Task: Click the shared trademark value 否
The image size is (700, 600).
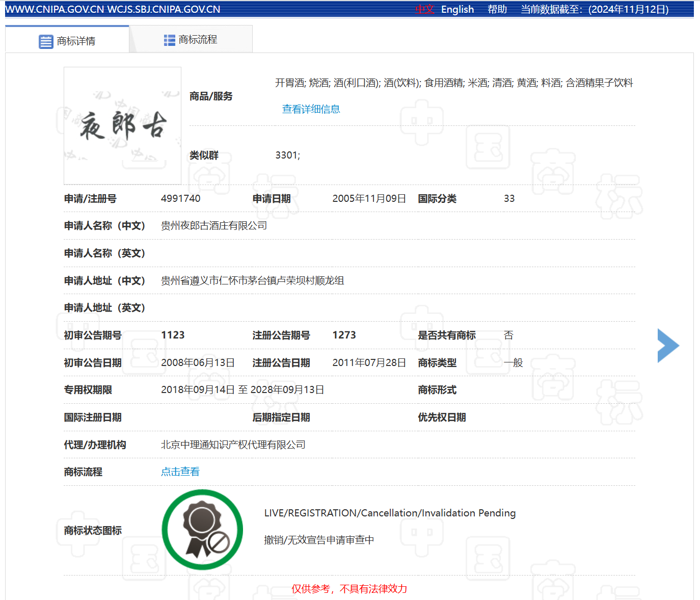Action: pos(508,335)
